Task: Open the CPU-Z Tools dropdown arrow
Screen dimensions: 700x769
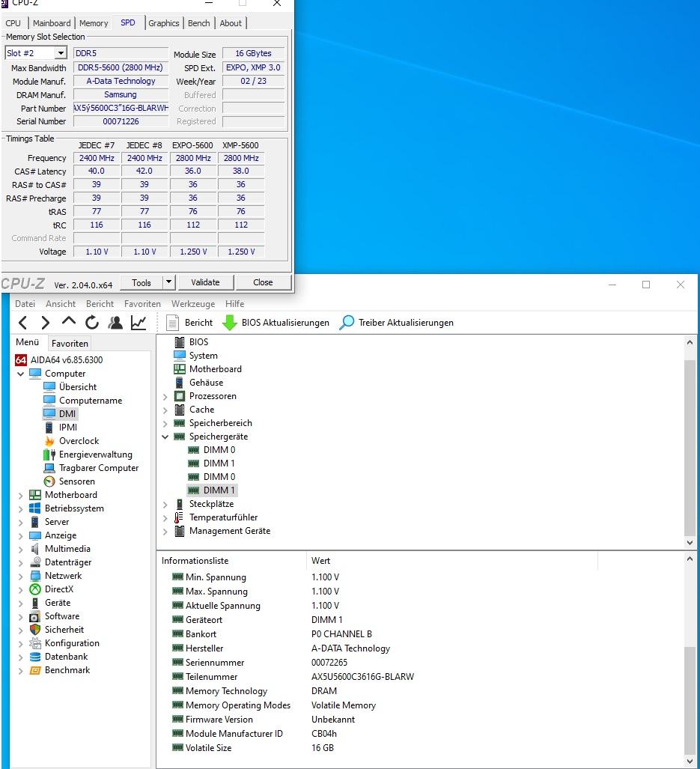Action: (168, 282)
